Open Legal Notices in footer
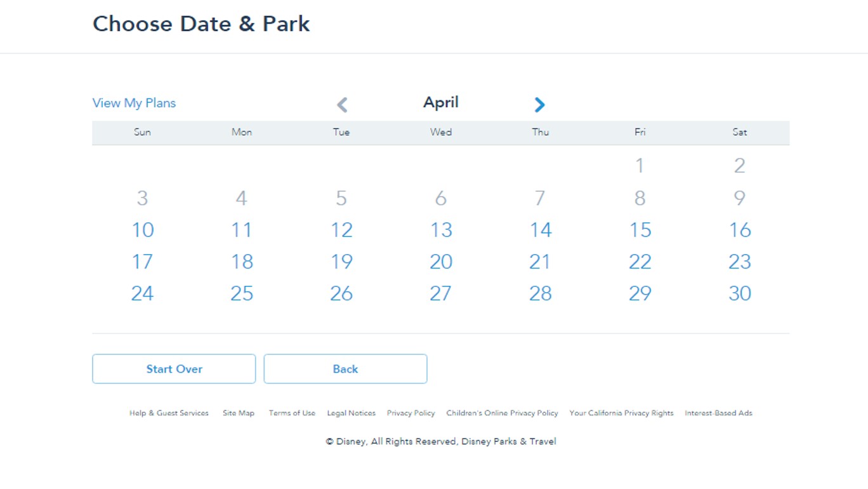Viewport: 868px width, 489px height. tap(352, 413)
